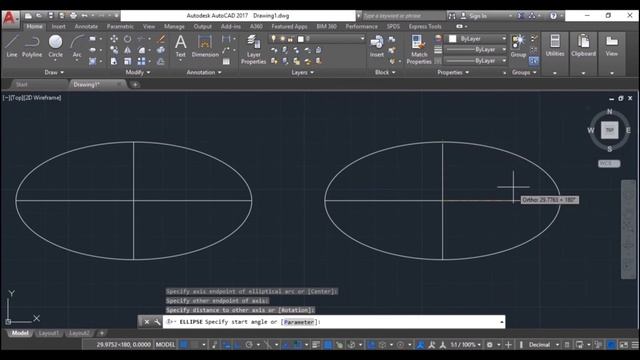Expand the Block panel
This screenshot has width=640, height=360.
385,72
